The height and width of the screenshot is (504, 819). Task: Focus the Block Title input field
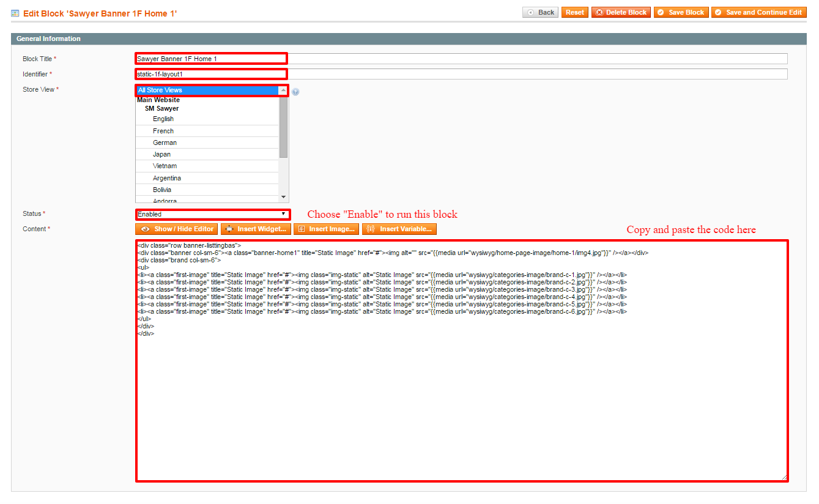click(461, 59)
